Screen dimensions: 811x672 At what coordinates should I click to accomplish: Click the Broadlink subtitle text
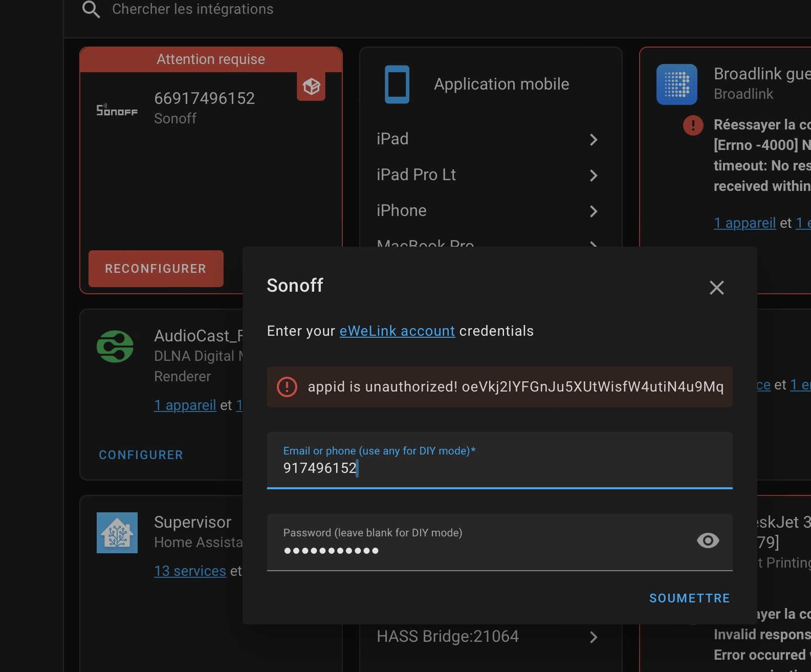(x=743, y=94)
